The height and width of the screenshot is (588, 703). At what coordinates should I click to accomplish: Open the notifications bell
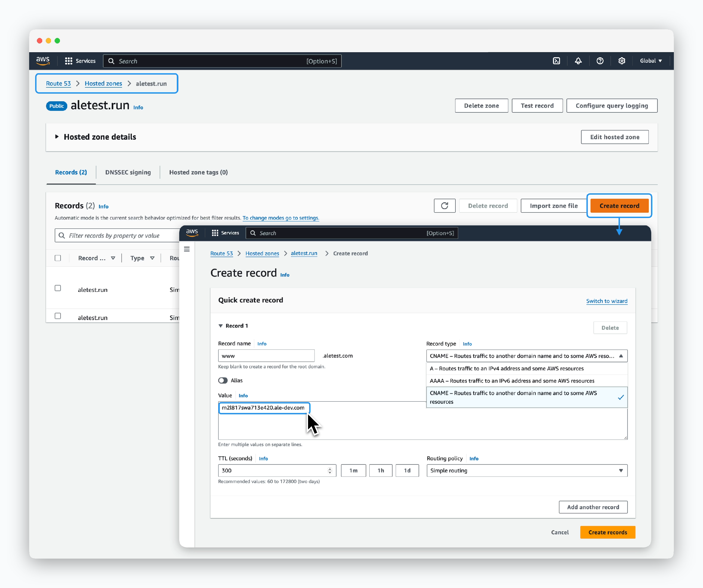tap(578, 61)
